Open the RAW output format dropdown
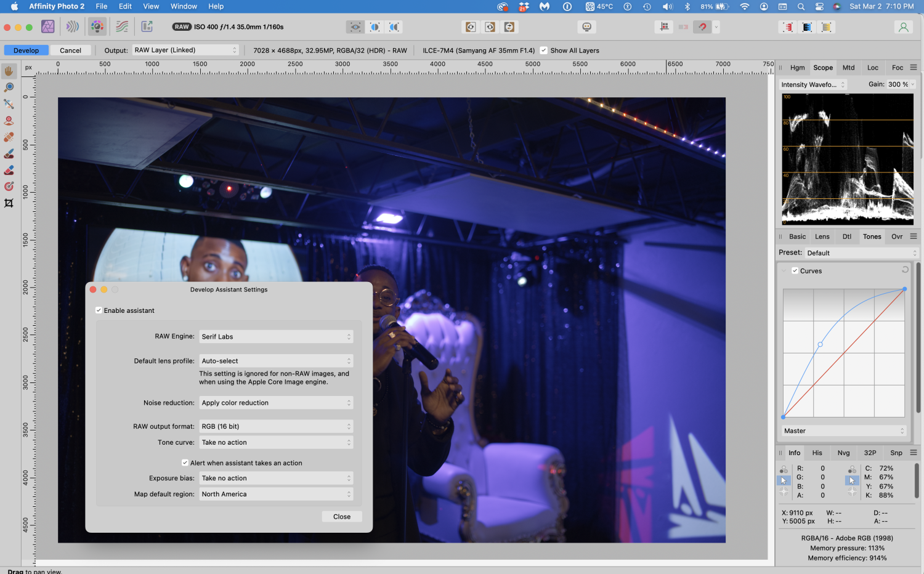This screenshot has height=574, width=924. pos(276,426)
